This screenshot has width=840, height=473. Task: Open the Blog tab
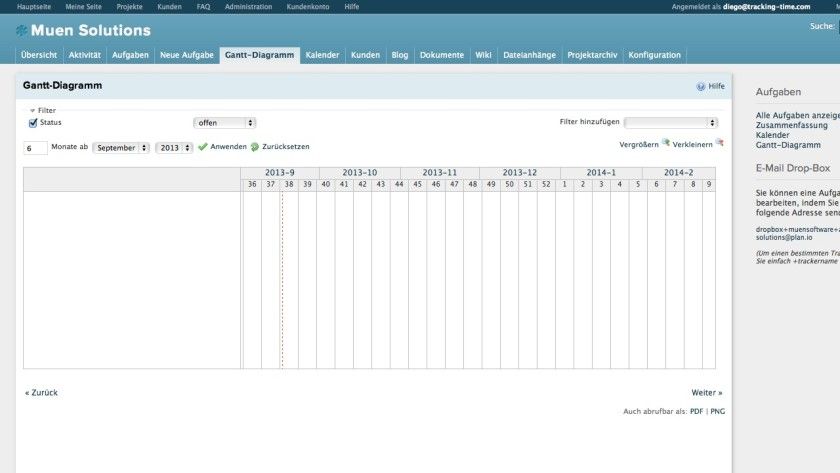point(400,55)
